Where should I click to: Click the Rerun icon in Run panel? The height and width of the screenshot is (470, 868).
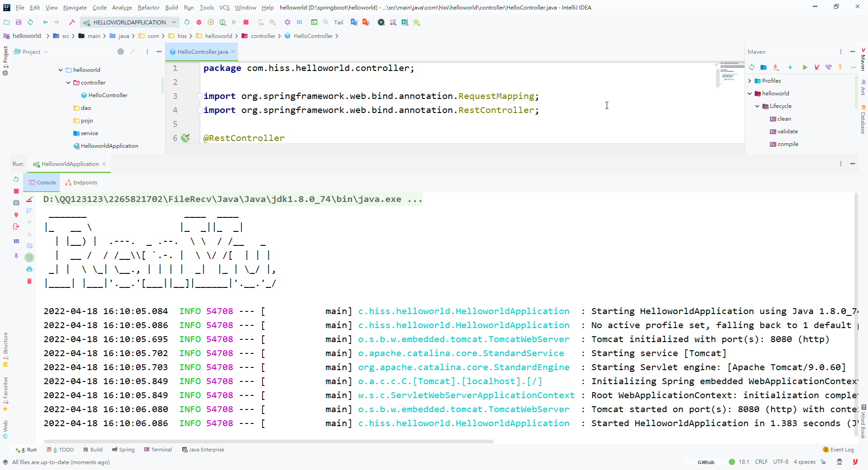pos(16,179)
